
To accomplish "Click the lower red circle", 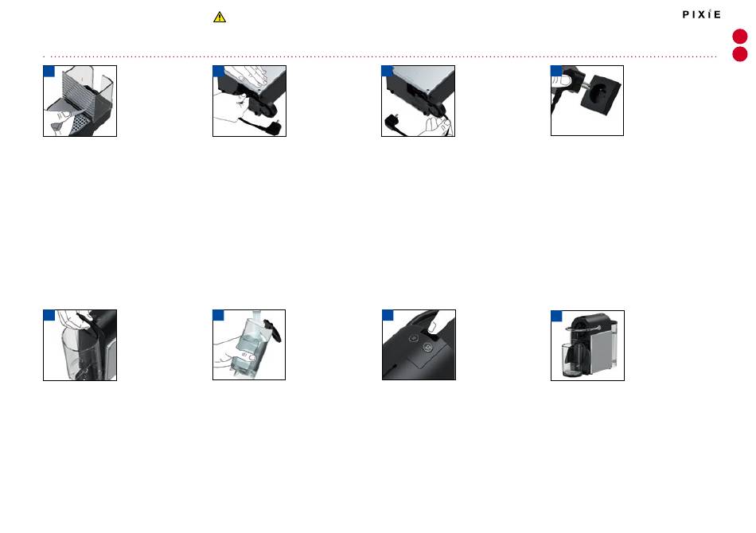I will tap(739, 54).
